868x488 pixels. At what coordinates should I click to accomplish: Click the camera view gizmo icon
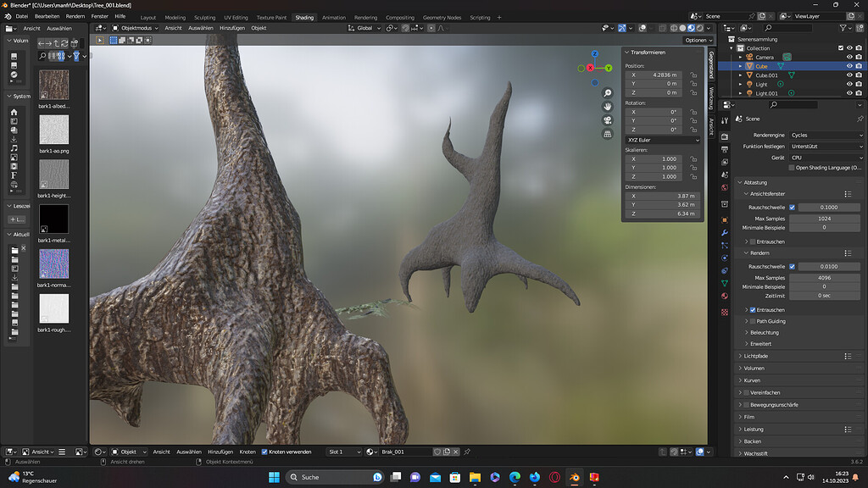pos(608,119)
